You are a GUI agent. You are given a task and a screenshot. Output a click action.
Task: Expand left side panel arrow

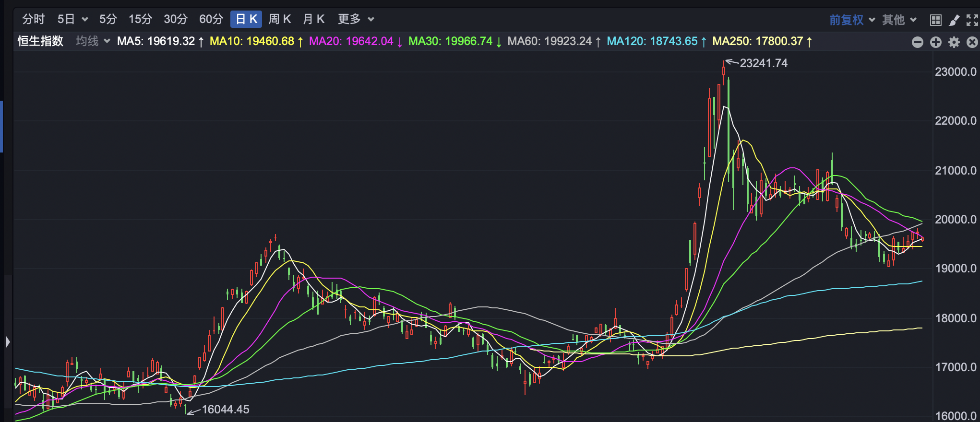(7, 342)
